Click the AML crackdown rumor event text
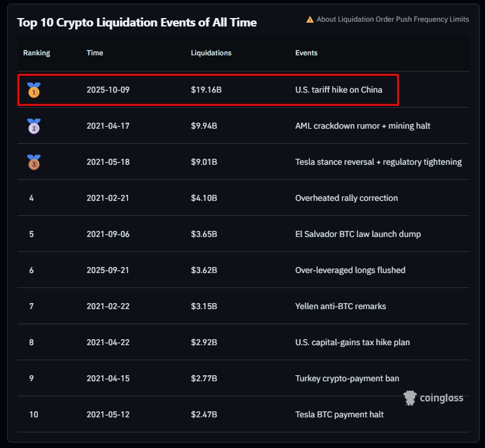The height and width of the screenshot is (448, 485). 363,126
